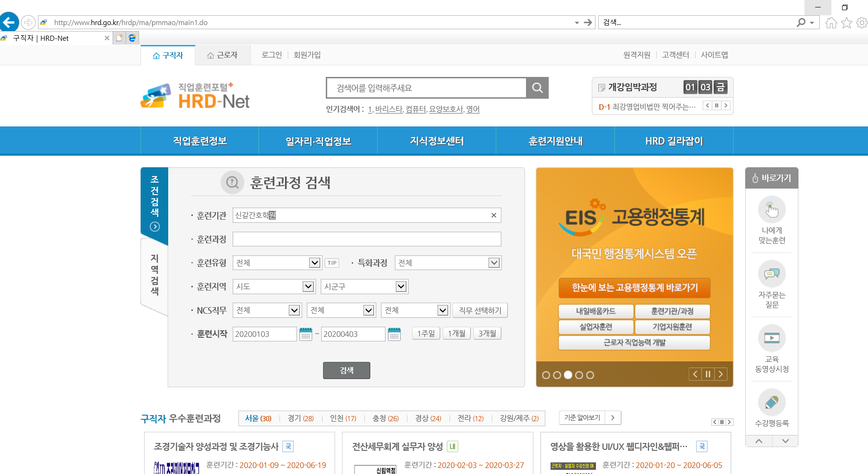This screenshot has height=474, width=868.
Task: Open the '자주묻는 질문' shortcut icon
Action: pos(772,274)
